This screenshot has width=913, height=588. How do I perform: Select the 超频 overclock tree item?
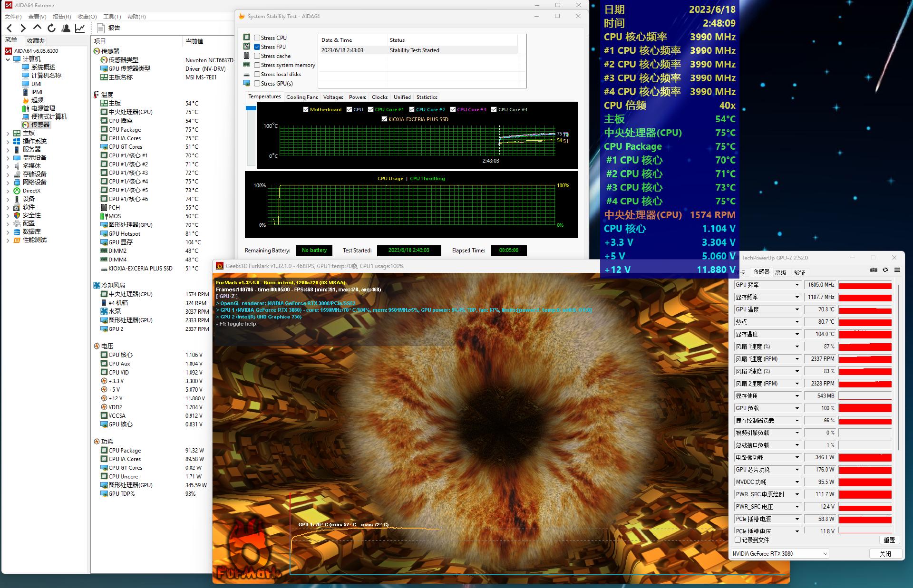click(x=37, y=100)
